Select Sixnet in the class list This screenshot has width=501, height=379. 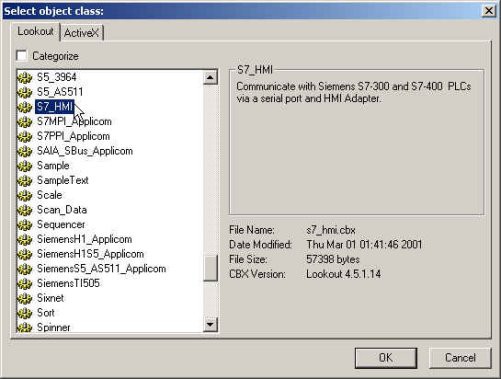point(50,298)
